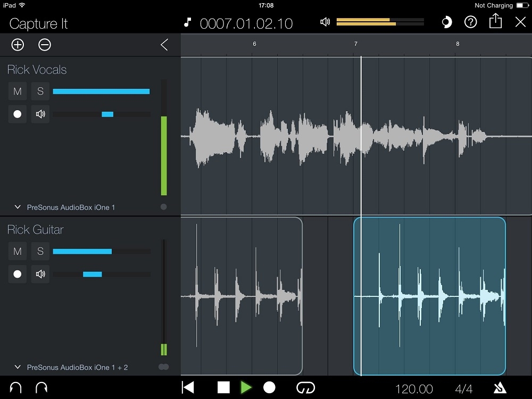
Task: Tap the Capture It song title
Action: pyautogui.click(x=38, y=24)
